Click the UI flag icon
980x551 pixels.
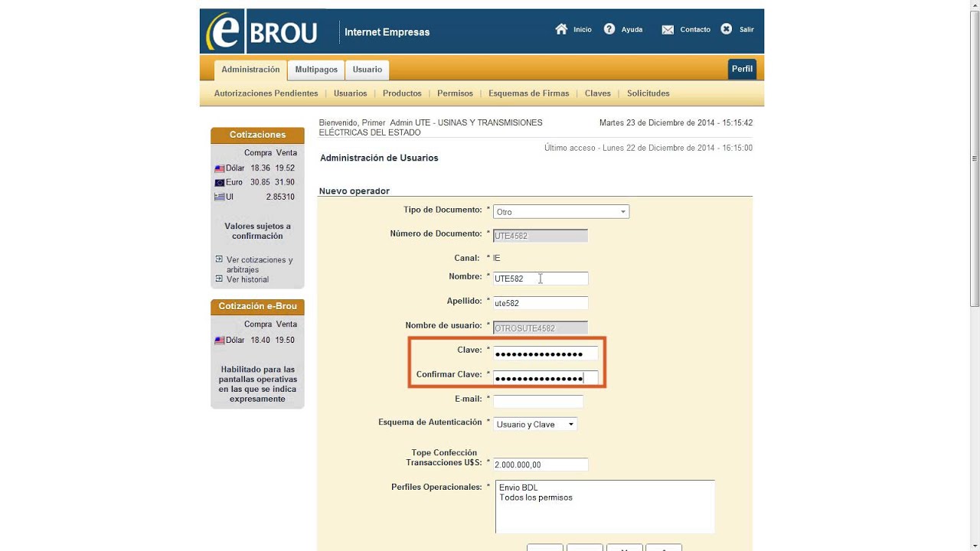coord(220,197)
